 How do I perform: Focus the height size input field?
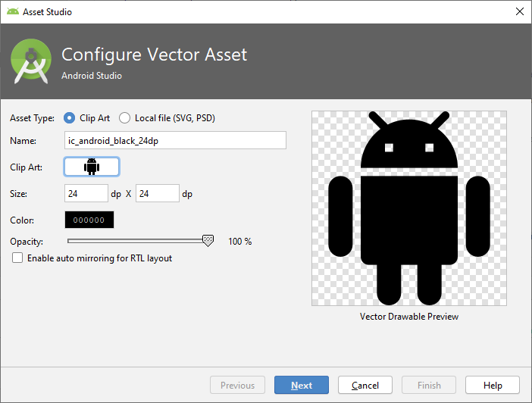click(157, 194)
